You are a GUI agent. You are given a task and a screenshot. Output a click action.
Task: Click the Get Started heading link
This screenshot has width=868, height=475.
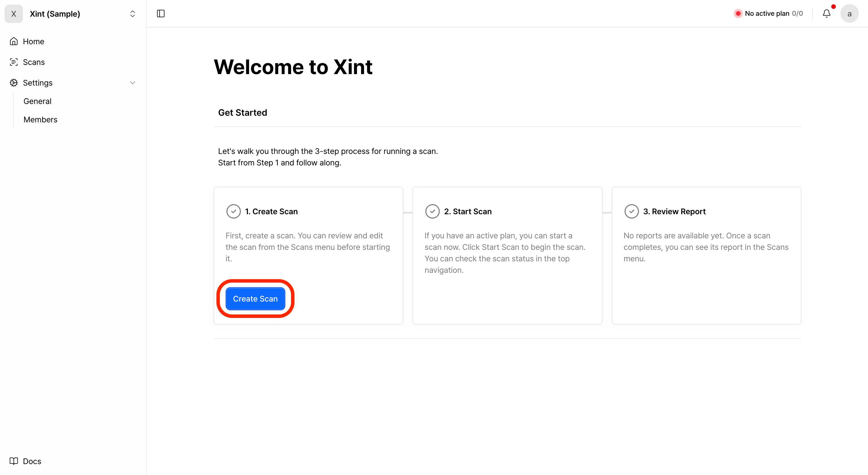point(242,112)
